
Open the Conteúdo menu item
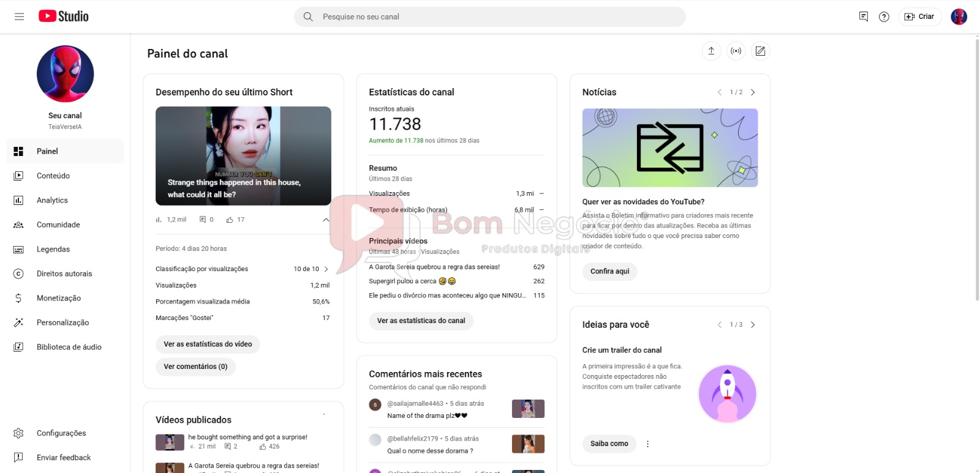coord(65,176)
